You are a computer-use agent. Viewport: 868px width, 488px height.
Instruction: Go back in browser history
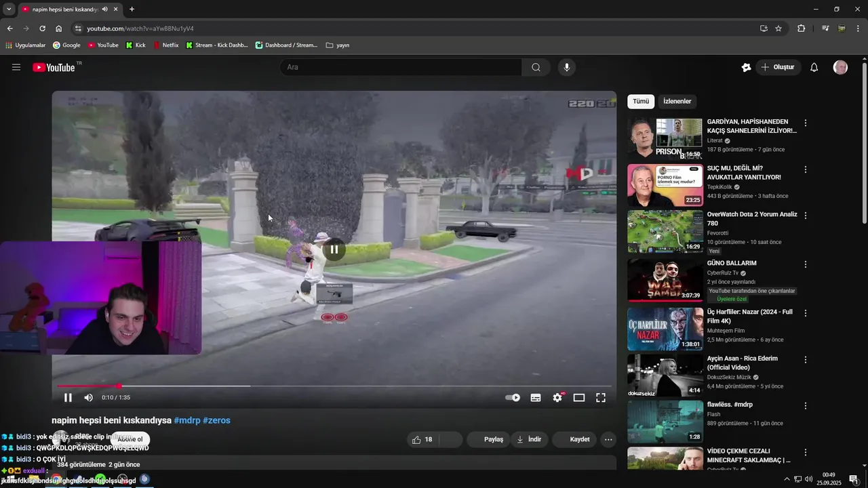(9, 28)
